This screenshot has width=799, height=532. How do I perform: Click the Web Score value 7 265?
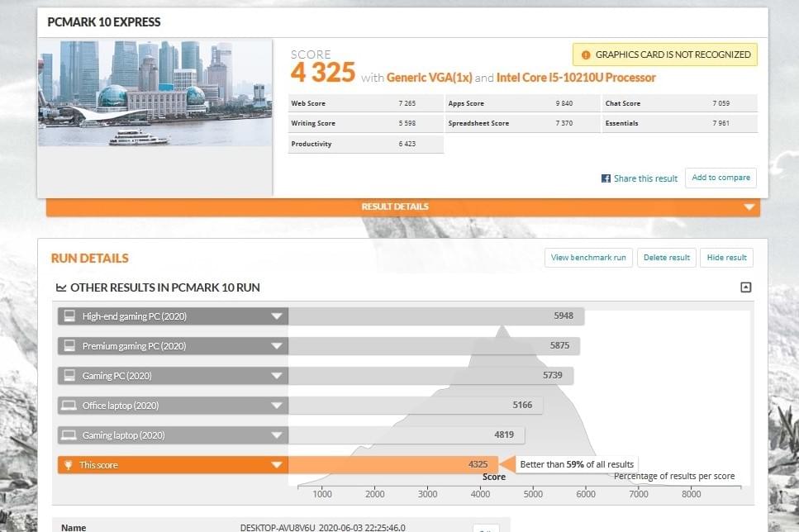[407, 103]
